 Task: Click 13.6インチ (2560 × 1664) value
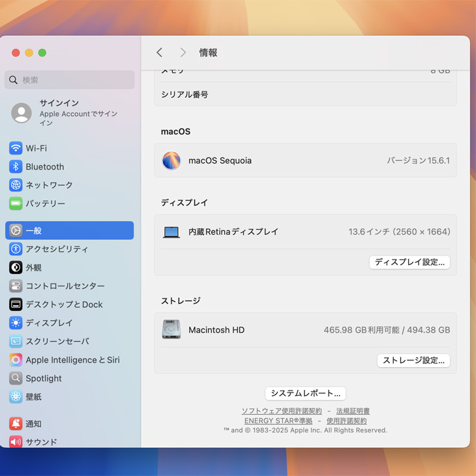pos(399,231)
